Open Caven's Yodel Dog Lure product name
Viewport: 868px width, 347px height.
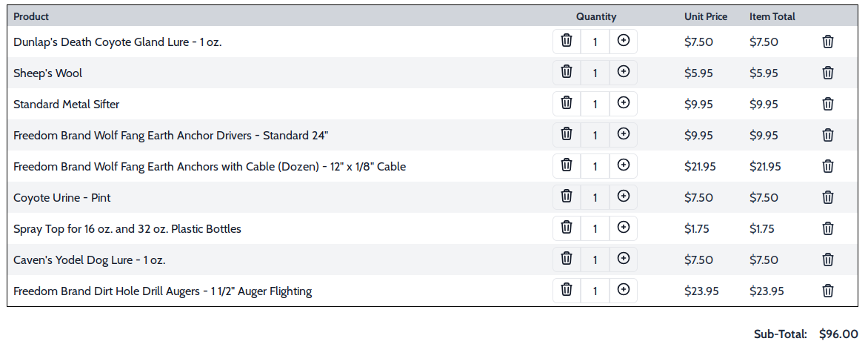89,260
